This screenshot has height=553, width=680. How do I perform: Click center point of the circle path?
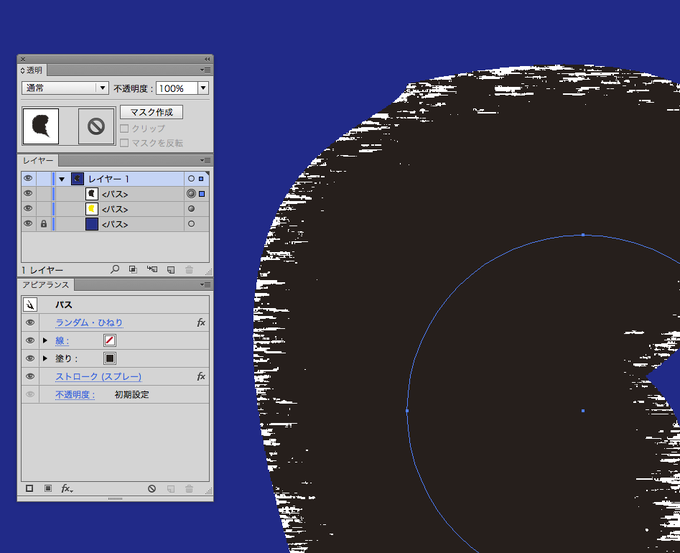(583, 410)
